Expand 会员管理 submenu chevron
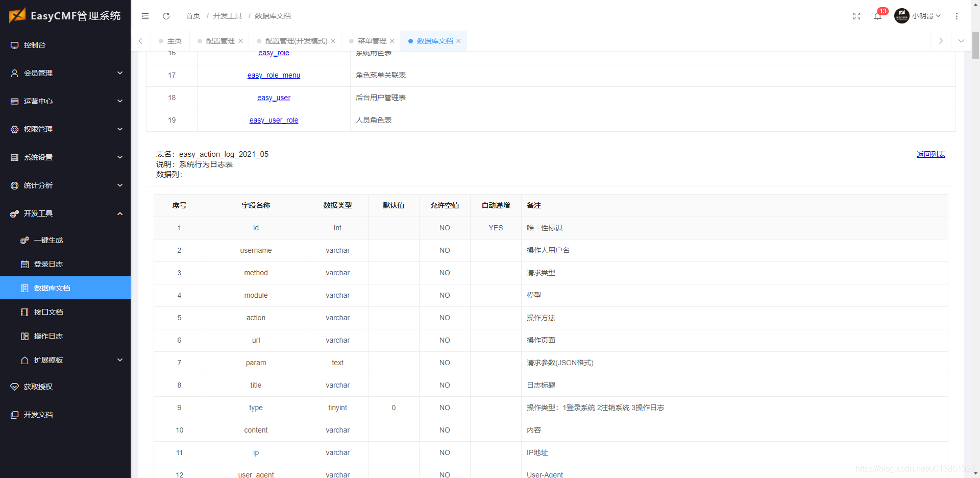980x478 pixels. [120, 73]
